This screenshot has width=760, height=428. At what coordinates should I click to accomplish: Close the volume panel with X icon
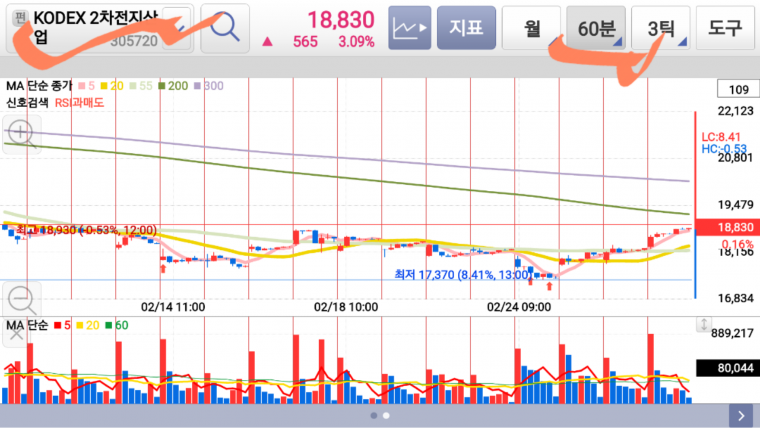click(16, 334)
